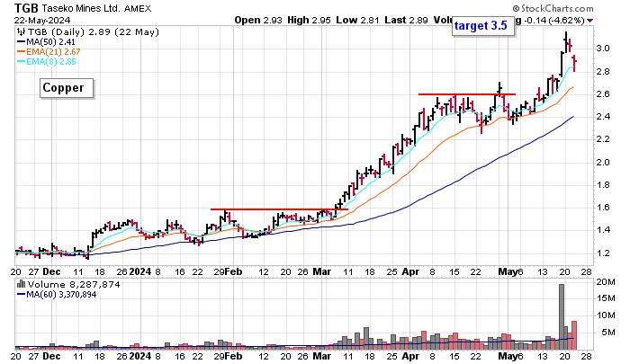Image resolution: width=630 pixels, height=364 pixels.
Task: Click the 2.4 price axis label
Action: tap(603, 116)
